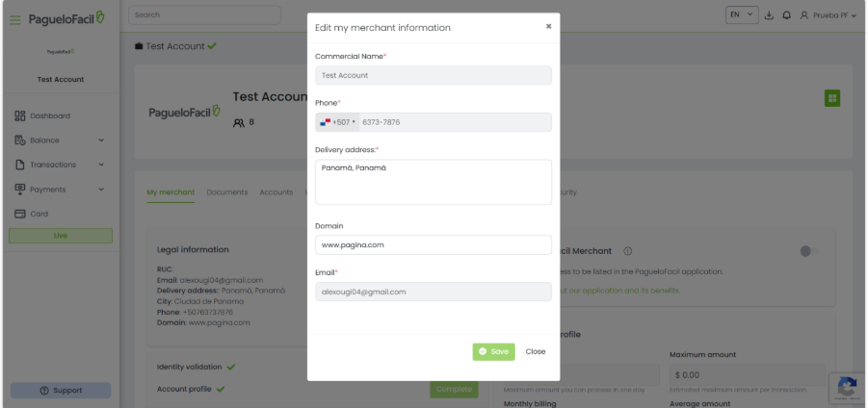Open the notifications bell
Image resolution: width=868 pixels, height=408 pixels.
786,16
